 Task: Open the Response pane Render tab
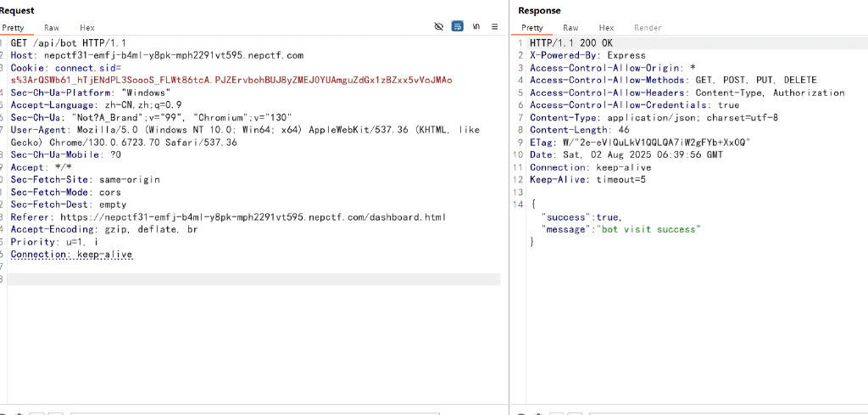click(648, 28)
